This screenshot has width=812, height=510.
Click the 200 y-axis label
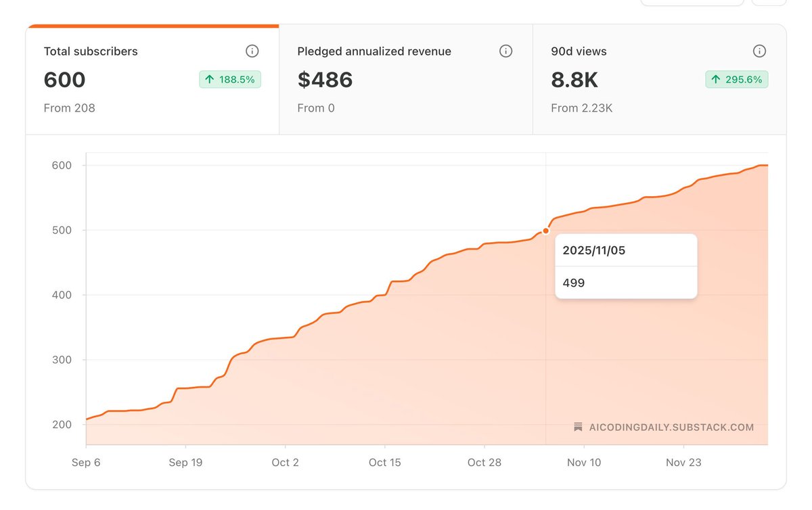pyautogui.click(x=62, y=425)
